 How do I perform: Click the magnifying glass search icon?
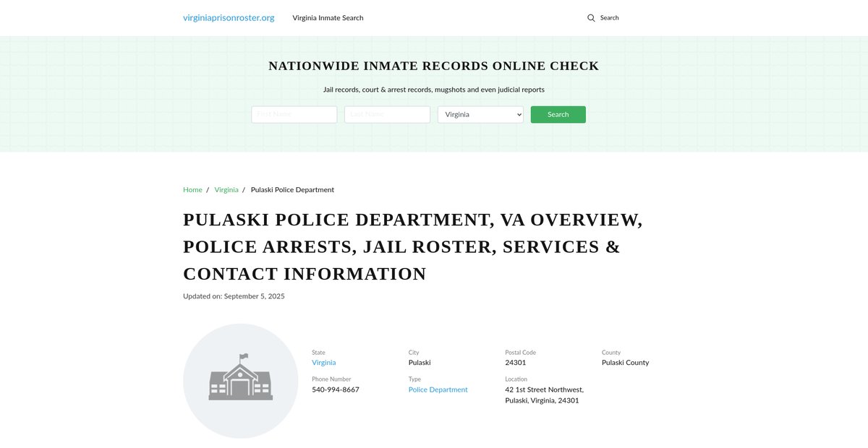coord(591,18)
